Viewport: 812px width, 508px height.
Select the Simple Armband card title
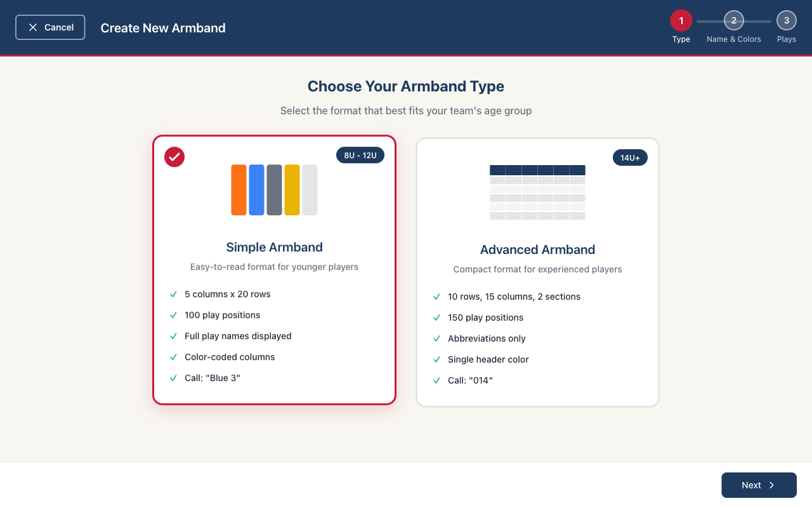click(x=274, y=247)
